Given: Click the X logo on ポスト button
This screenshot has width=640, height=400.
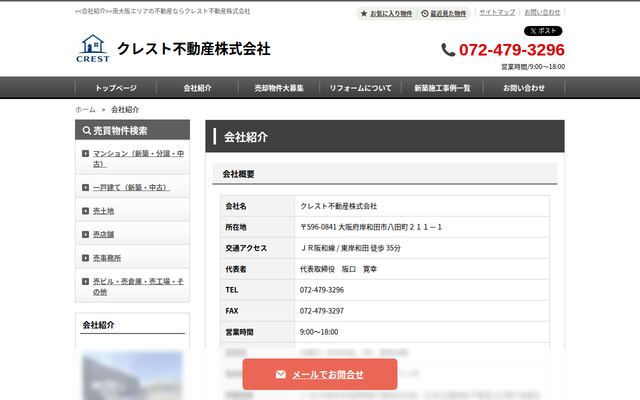Looking at the screenshot, I should point(533,31).
